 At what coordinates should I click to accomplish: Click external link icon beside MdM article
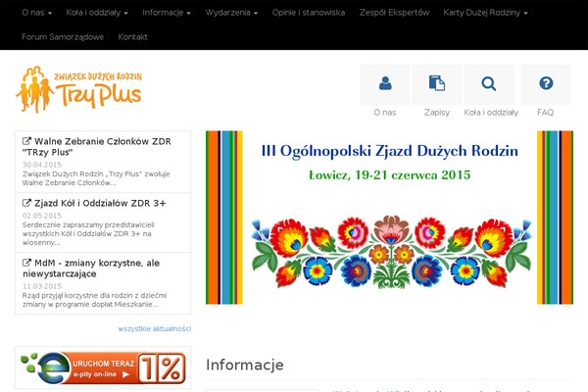click(26, 263)
